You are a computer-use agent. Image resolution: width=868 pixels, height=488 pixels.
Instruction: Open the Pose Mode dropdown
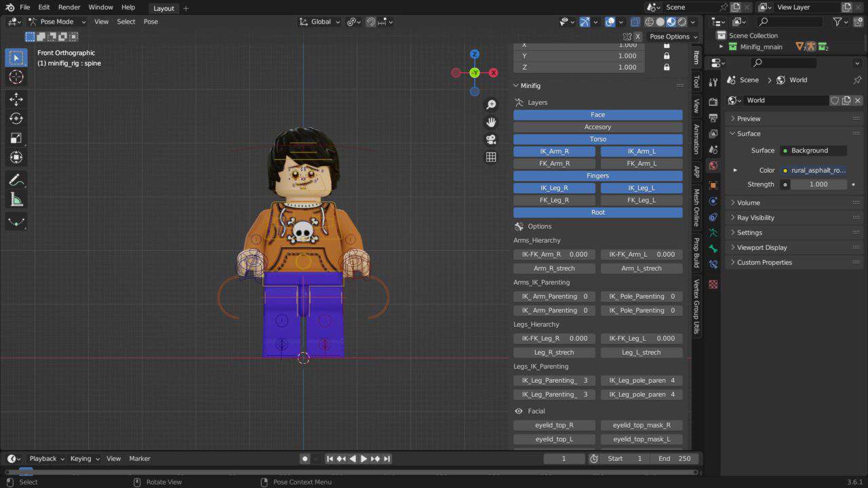[x=57, y=22]
